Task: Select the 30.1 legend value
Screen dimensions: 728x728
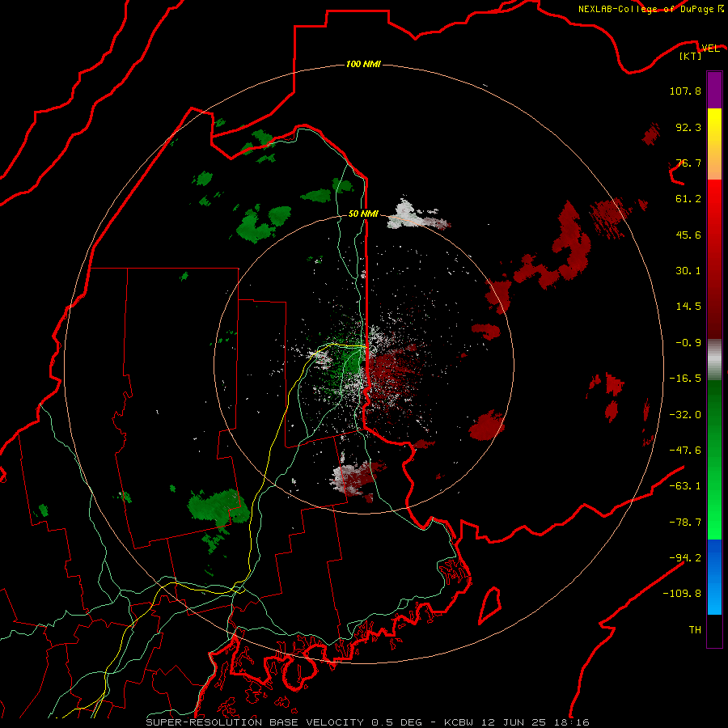Action: [688, 271]
